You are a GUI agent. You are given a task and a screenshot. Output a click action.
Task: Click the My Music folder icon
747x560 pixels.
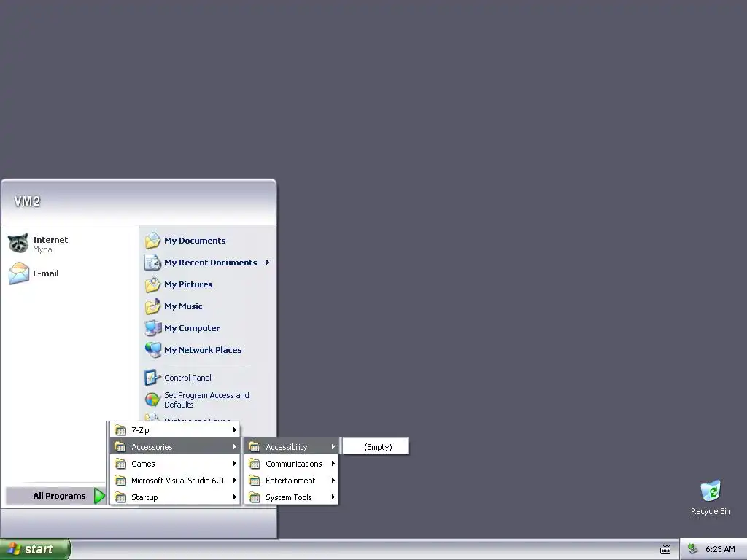pos(152,306)
